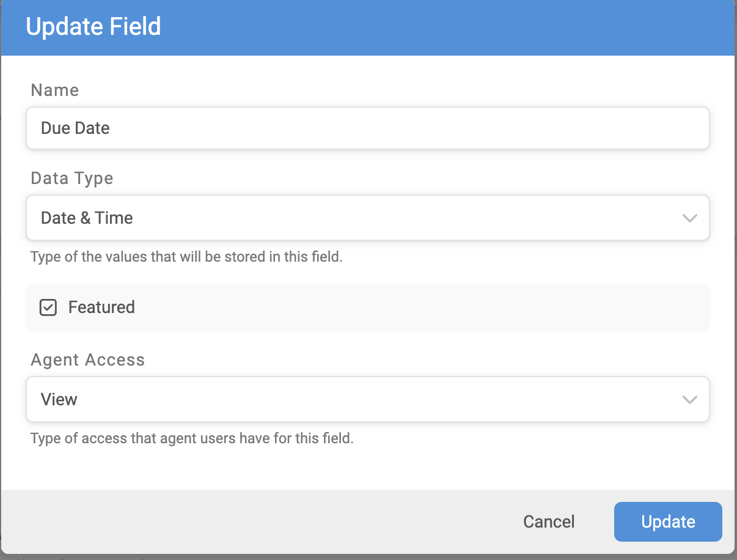737x560 pixels.
Task: Click the "Due Date" text in Name
Action: tap(75, 128)
